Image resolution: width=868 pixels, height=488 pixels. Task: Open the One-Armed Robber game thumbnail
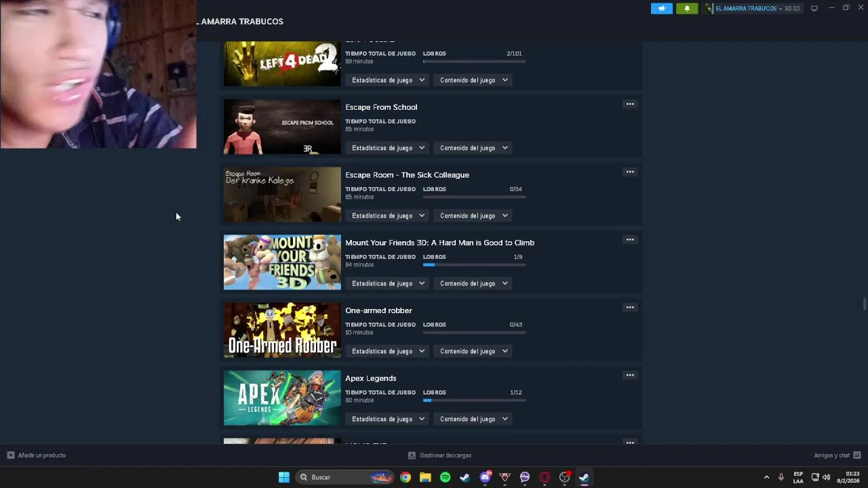(282, 330)
